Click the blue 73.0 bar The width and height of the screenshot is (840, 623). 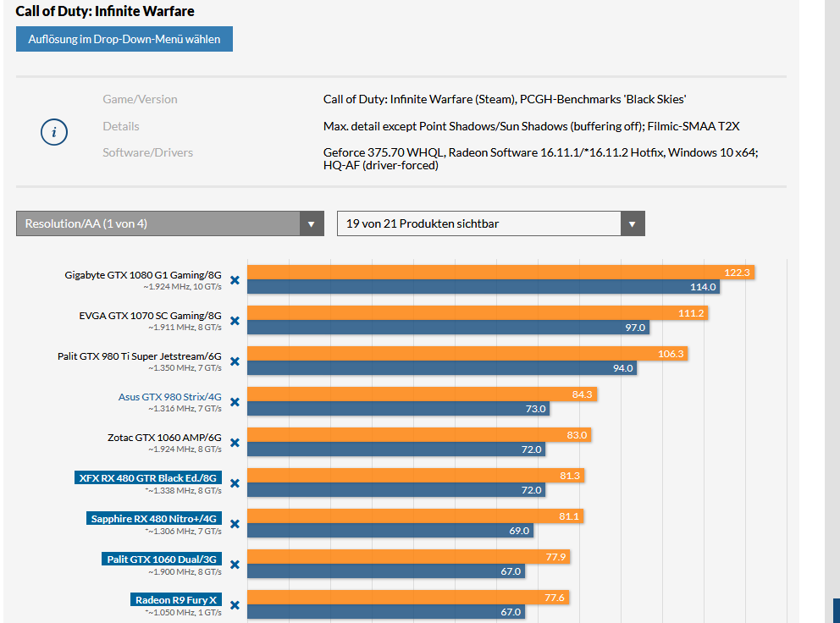[x=399, y=409]
